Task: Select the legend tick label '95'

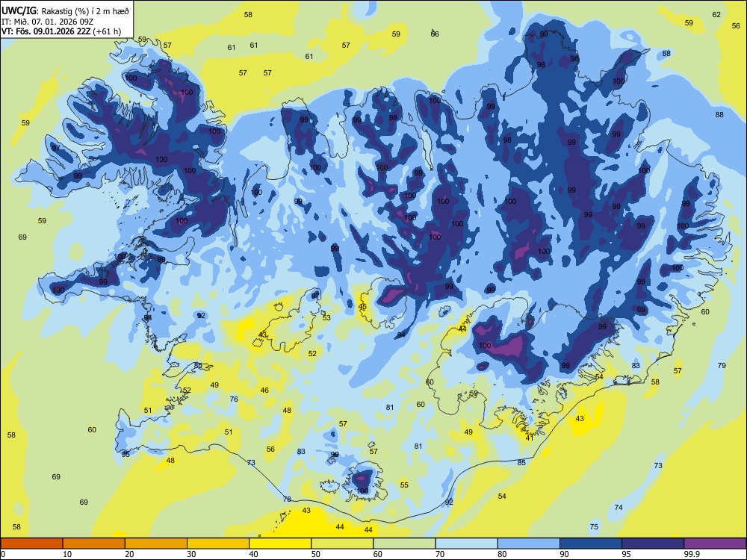Action: tap(627, 554)
